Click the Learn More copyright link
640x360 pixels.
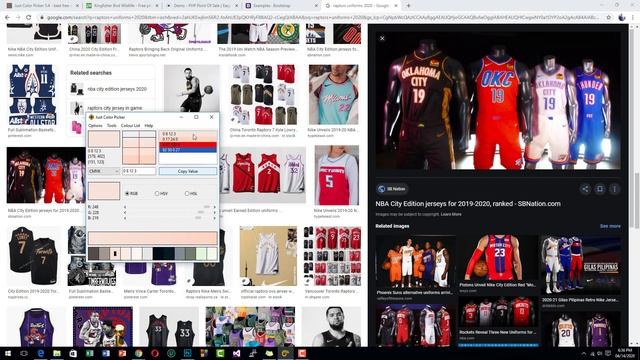point(451,214)
